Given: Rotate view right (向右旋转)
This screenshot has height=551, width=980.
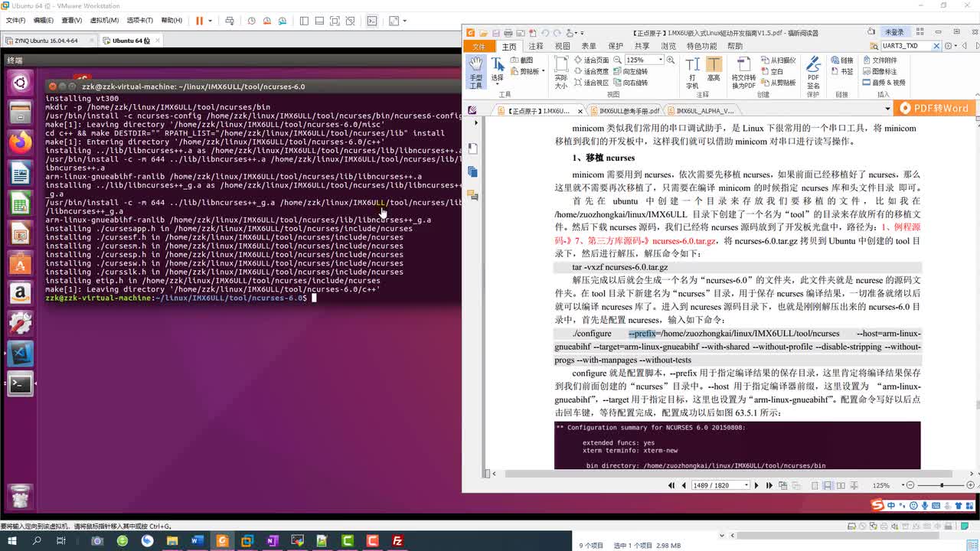Looking at the screenshot, I should (x=630, y=83).
